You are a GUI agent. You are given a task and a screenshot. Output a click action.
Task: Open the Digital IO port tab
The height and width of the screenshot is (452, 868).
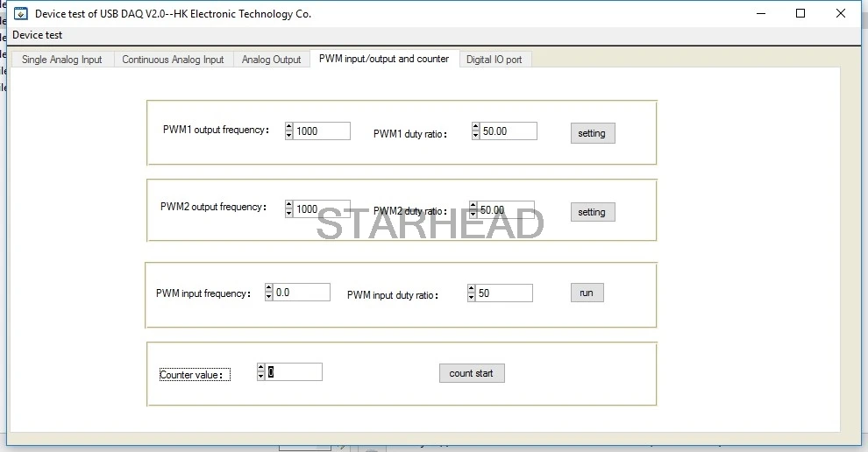(494, 60)
